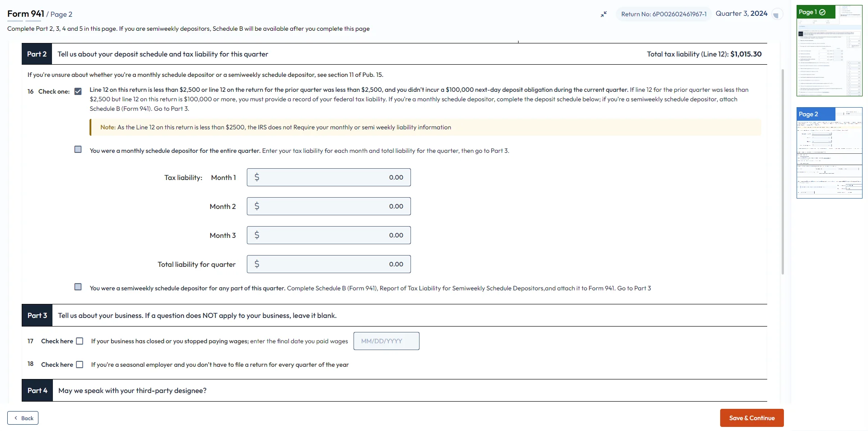The height and width of the screenshot is (431, 868).
Task: Open the quarterly progress pie indicator
Action: pos(777,14)
